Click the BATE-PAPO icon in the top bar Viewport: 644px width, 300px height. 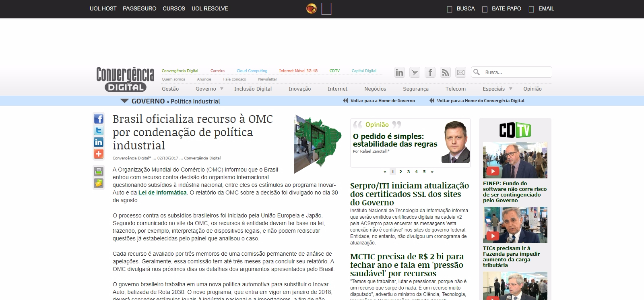click(x=485, y=9)
